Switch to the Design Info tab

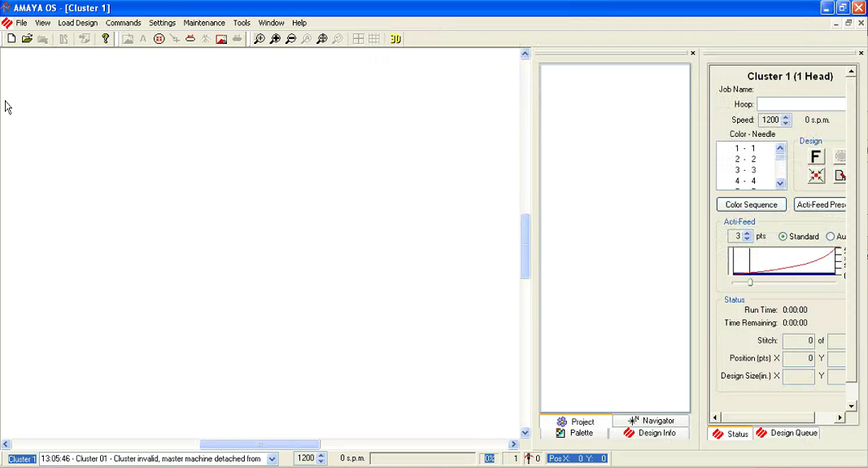click(x=649, y=433)
